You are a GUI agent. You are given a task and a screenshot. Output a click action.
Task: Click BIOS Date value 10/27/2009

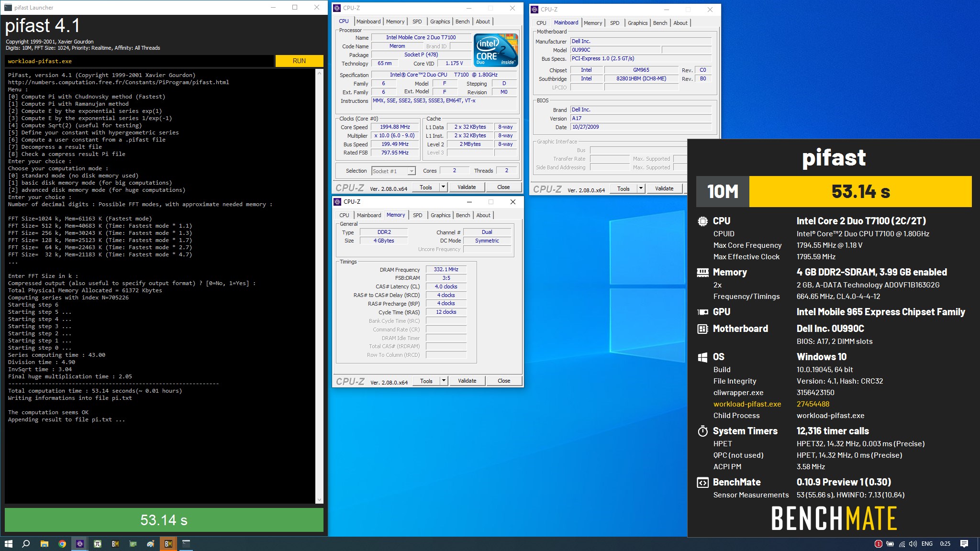click(641, 127)
